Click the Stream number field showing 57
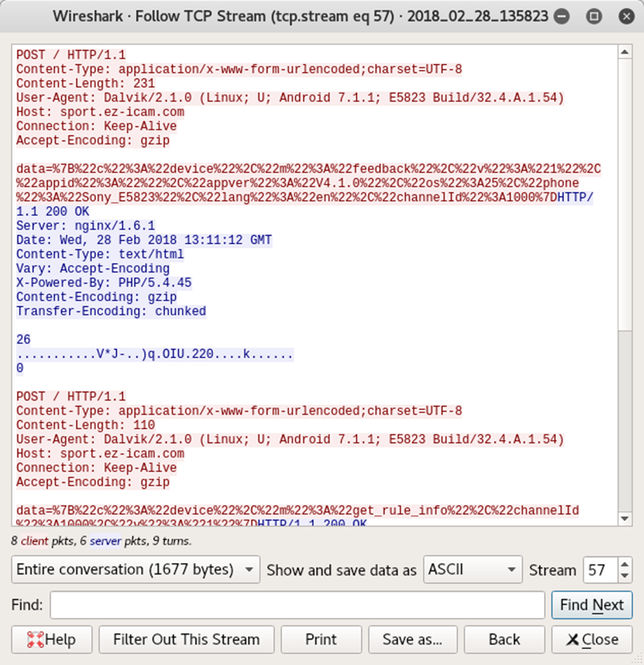Screen dimensions: 644x665 600,570
